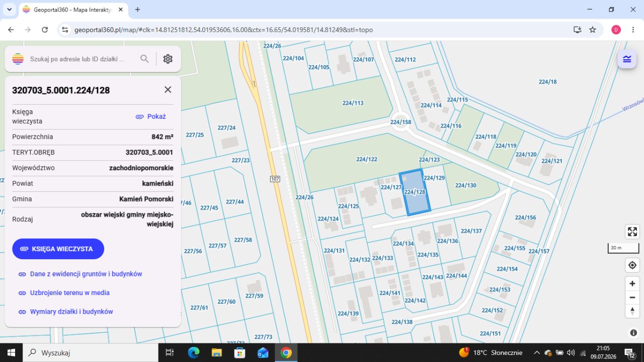The width and height of the screenshot is (644, 362).
Task: Open the install app icon in address bar
Action: point(578,30)
